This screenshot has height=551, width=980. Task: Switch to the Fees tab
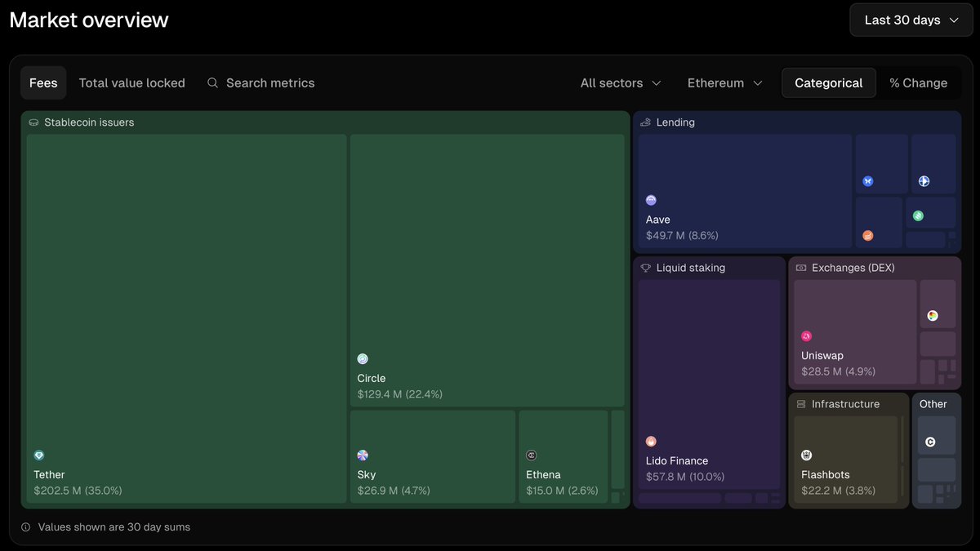click(43, 83)
